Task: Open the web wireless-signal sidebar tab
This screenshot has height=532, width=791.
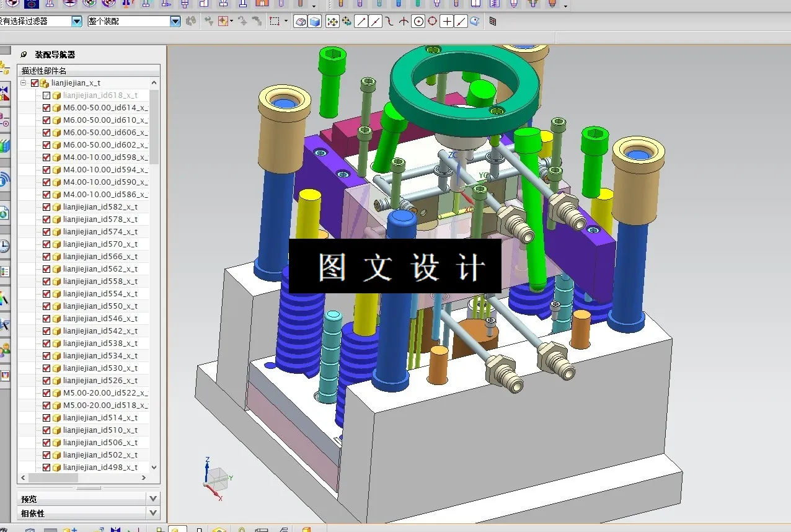Action: (4, 180)
